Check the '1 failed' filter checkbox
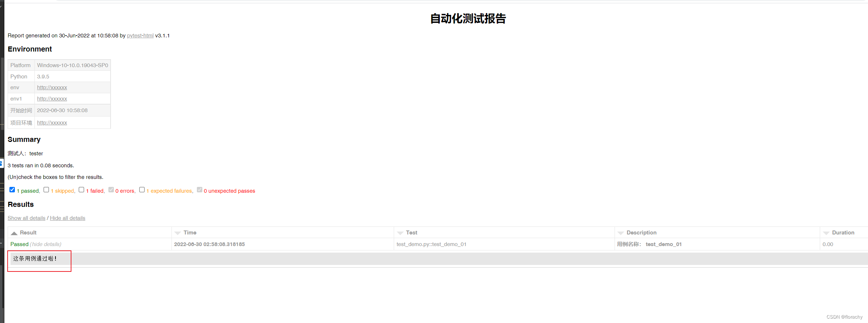The height and width of the screenshot is (323, 868). 82,190
